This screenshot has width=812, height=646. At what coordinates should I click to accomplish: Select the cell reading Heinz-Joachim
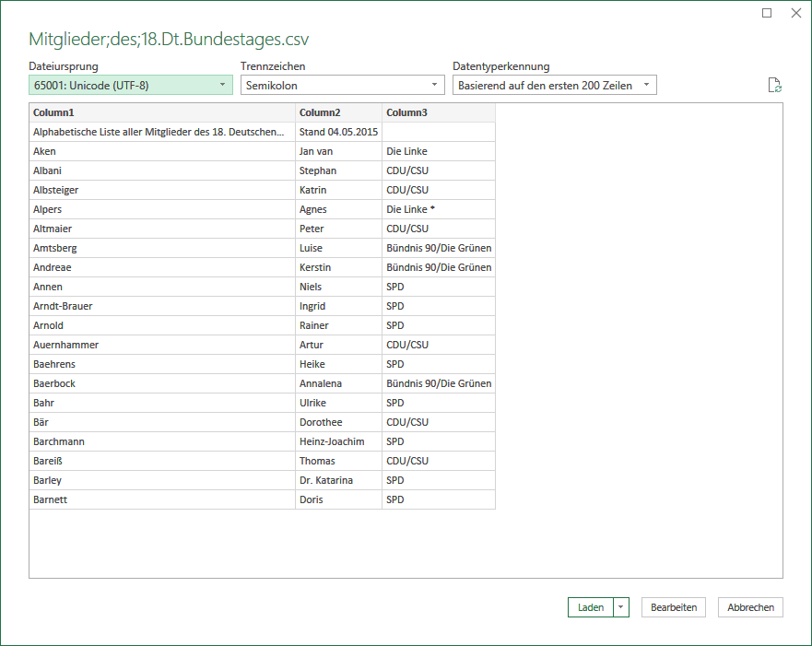coord(338,441)
